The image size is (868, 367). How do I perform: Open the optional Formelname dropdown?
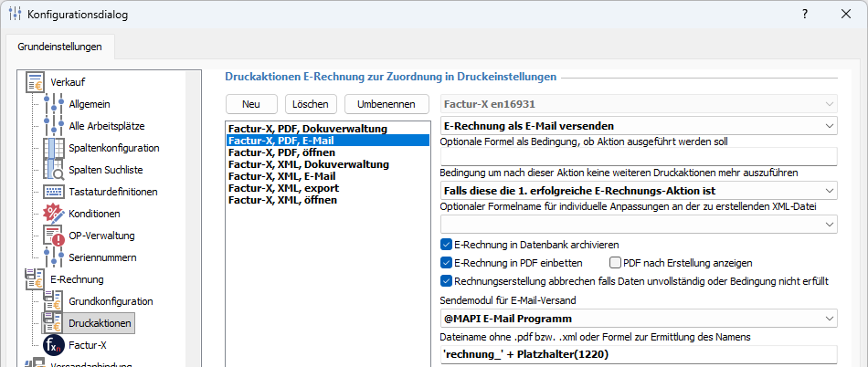[639, 224]
